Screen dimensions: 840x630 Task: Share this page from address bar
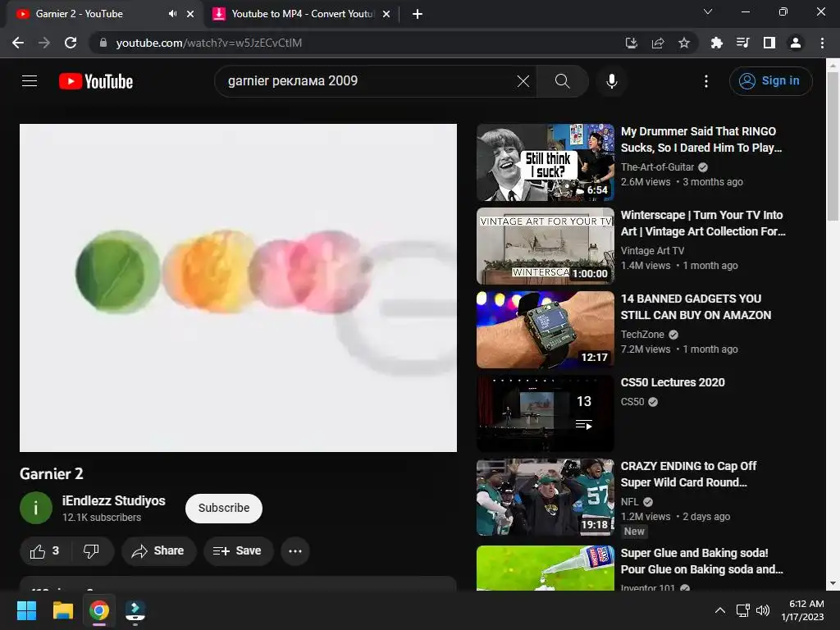pyautogui.click(x=657, y=43)
